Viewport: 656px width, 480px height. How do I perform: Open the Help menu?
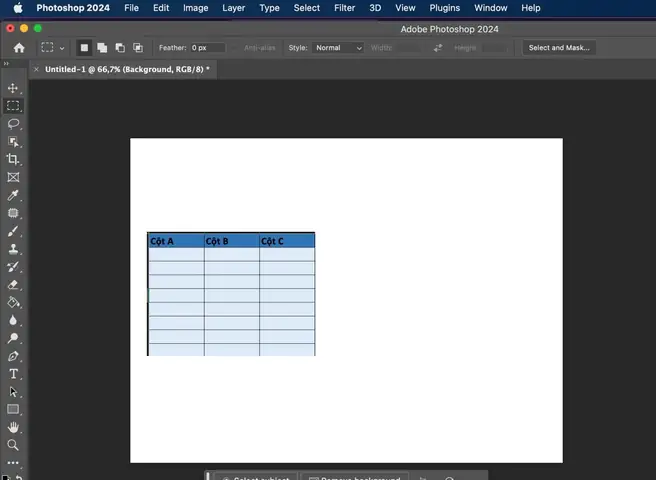tap(531, 8)
